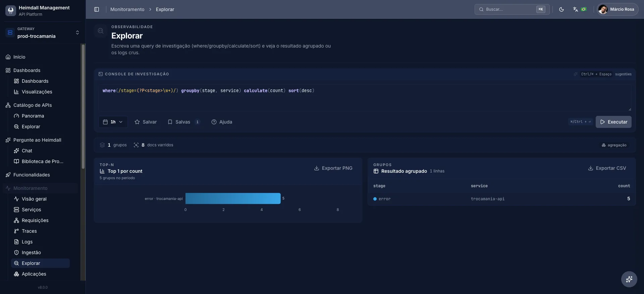
Task: Open the 1h time range dropdown
Action: pyautogui.click(x=113, y=122)
